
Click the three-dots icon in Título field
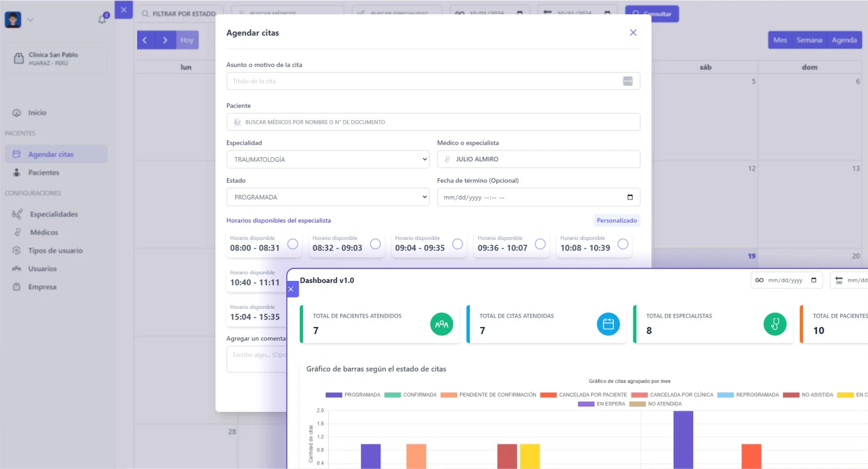click(627, 81)
